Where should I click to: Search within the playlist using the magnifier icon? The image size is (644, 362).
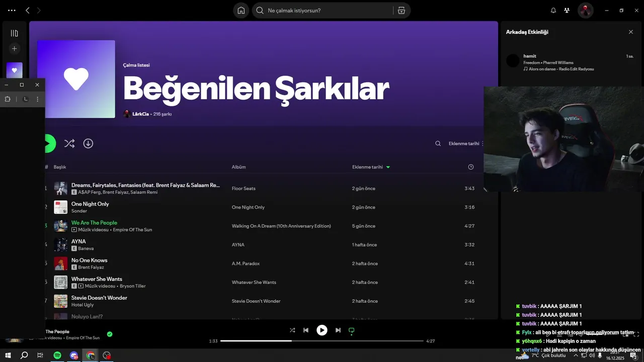[x=438, y=143]
